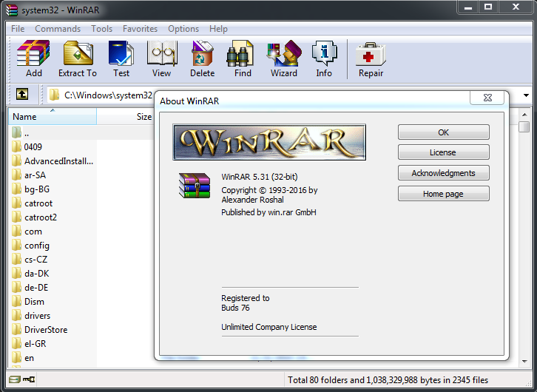Image resolution: width=537 pixels, height=392 pixels.
Task: Open the File menu
Action: pyautogui.click(x=18, y=29)
